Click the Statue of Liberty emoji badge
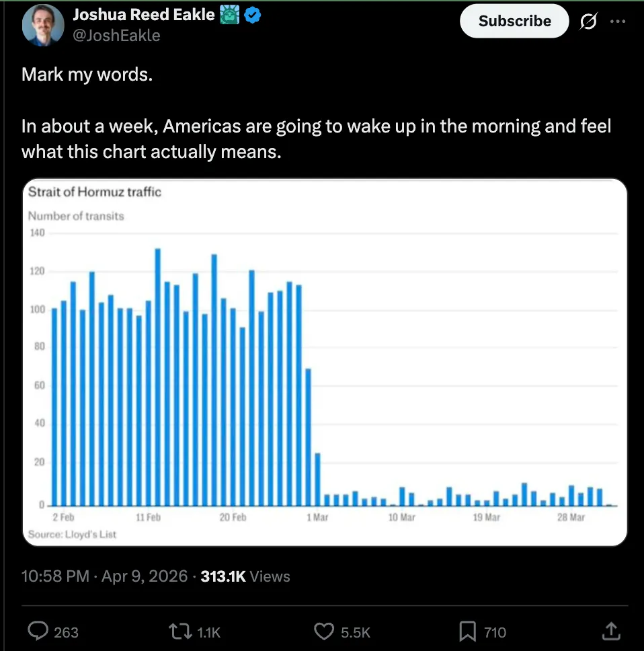This screenshot has width=644, height=651. (x=229, y=15)
